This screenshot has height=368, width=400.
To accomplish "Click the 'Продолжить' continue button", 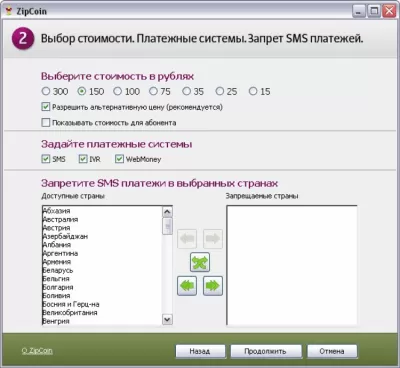I will click(x=266, y=351).
